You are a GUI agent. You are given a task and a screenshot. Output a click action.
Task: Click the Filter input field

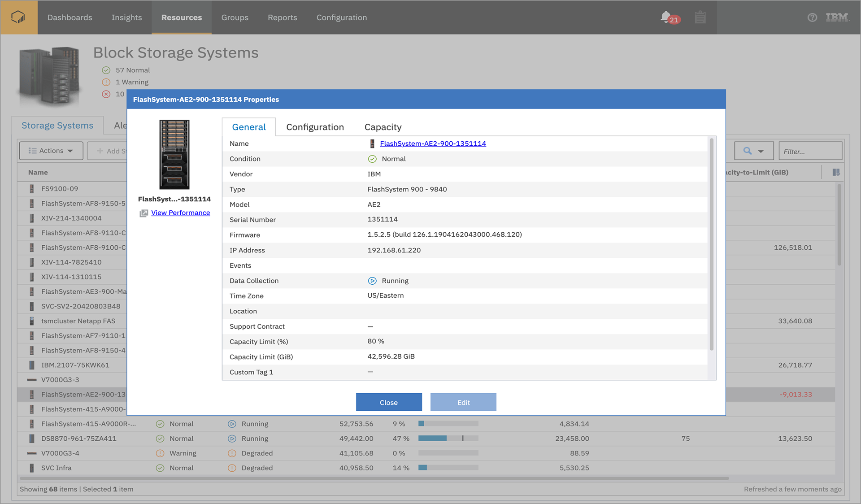click(810, 151)
